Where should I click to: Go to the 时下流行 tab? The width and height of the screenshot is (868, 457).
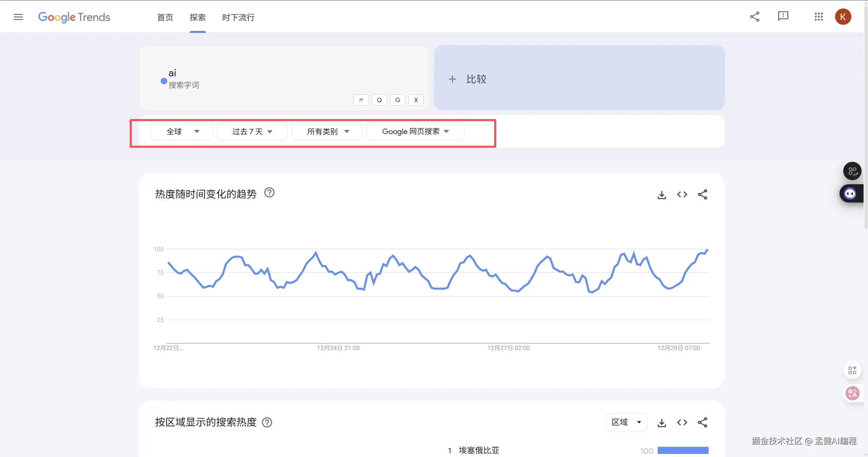[238, 17]
